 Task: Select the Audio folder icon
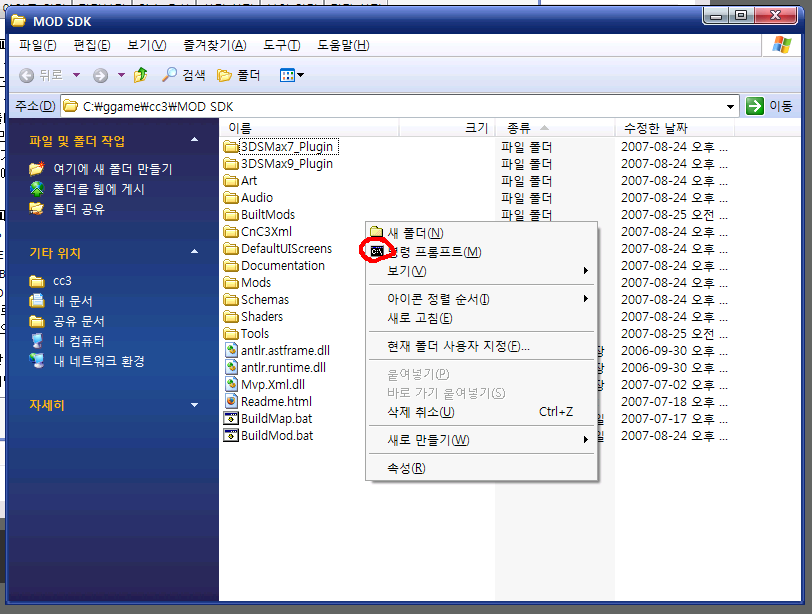click(x=231, y=198)
